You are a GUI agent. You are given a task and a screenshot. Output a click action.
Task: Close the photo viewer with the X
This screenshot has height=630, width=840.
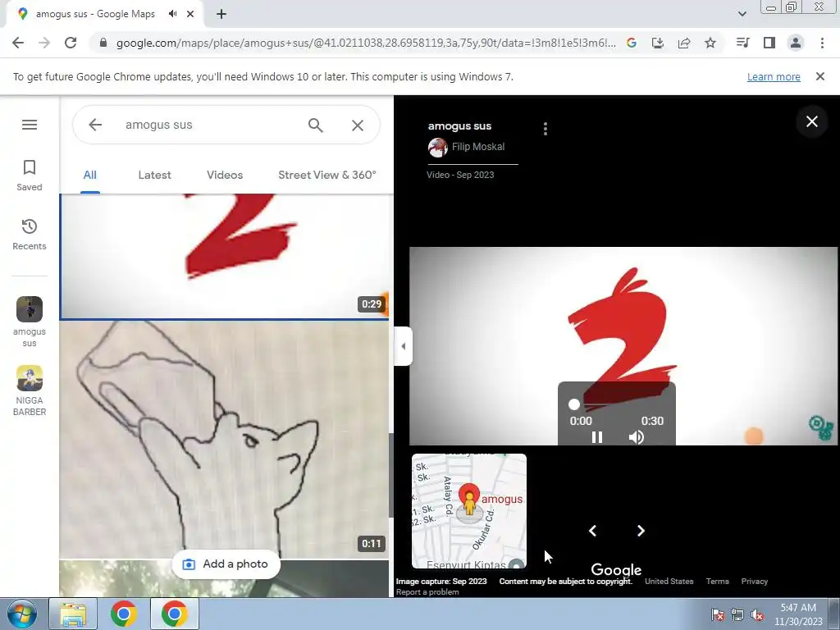point(811,121)
